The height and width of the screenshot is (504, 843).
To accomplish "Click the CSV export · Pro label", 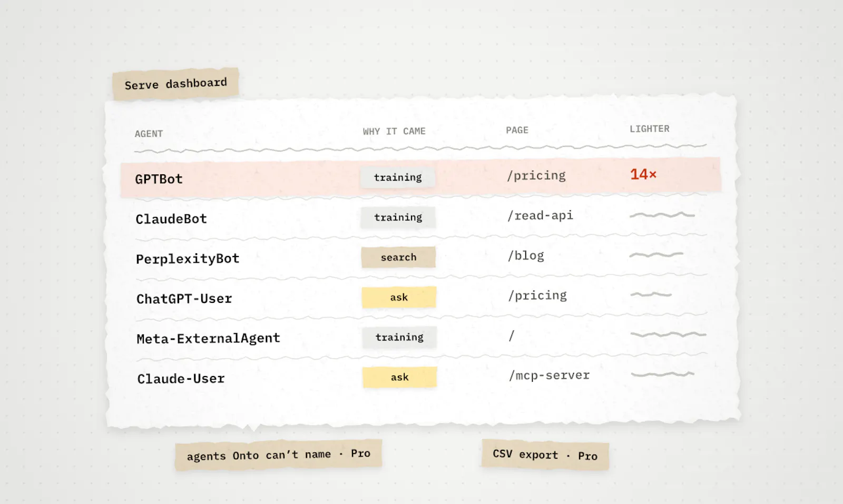I will (x=545, y=455).
